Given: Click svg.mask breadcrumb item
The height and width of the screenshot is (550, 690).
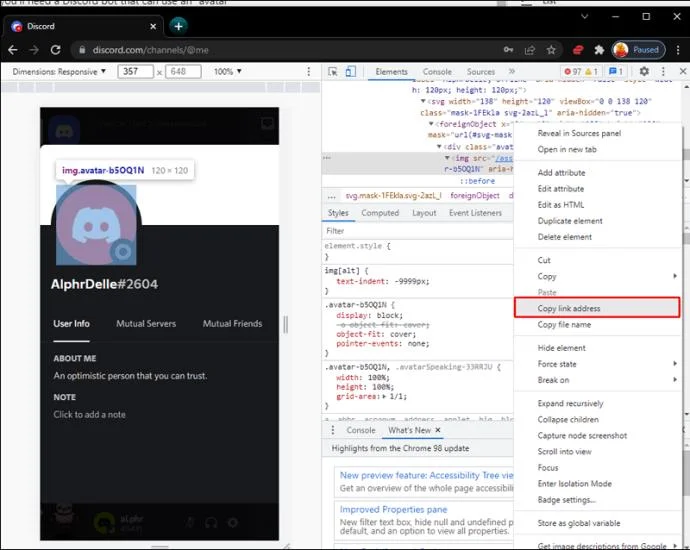Looking at the screenshot, I should [393, 196].
